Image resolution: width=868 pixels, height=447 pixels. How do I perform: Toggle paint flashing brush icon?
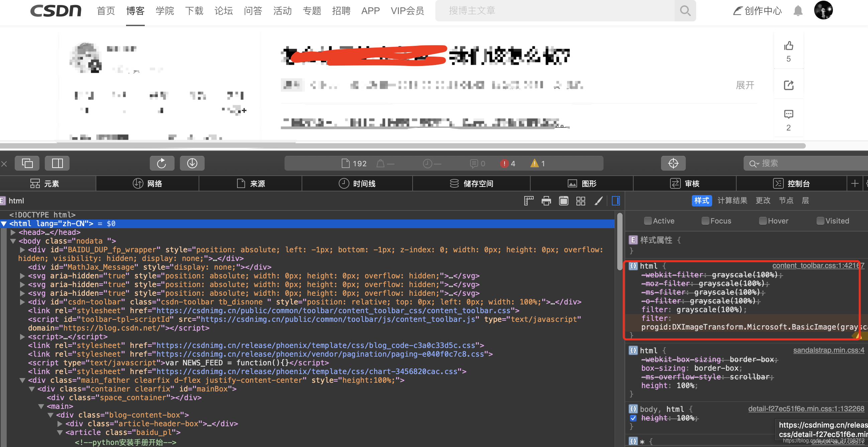click(x=598, y=201)
